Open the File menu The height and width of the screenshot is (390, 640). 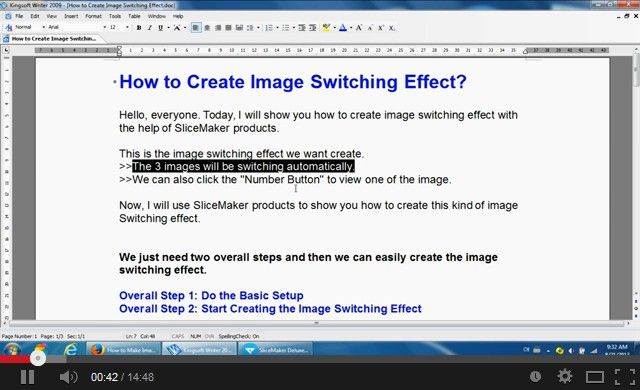pyautogui.click(x=19, y=16)
